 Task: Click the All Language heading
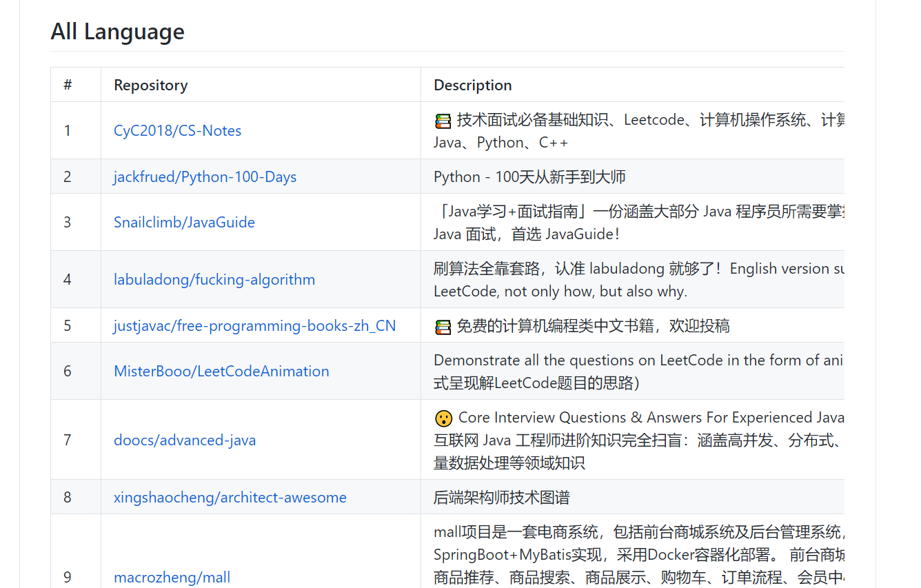(x=117, y=32)
